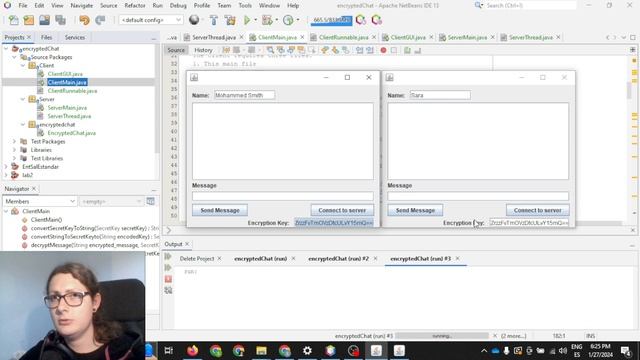640x360 pixels.
Task: Switch editor to Source view
Action: [x=176, y=50]
